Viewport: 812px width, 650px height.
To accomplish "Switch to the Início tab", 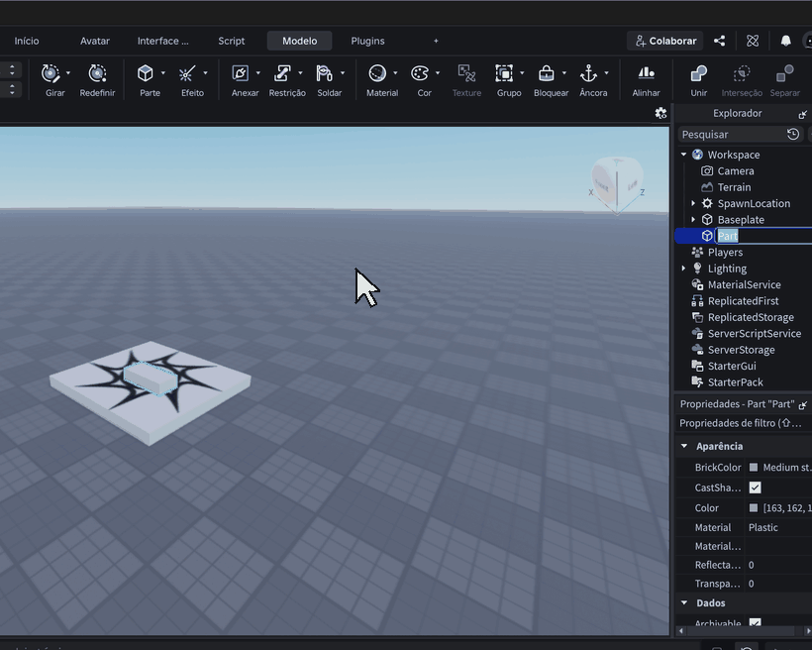I will (x=27, y=41).
